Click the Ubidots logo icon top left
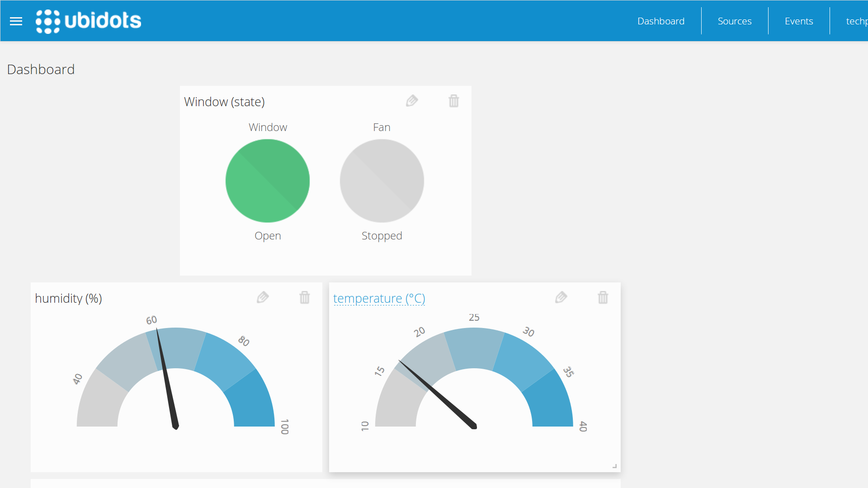This screenshot has height=488, width=868. (46, 21)
